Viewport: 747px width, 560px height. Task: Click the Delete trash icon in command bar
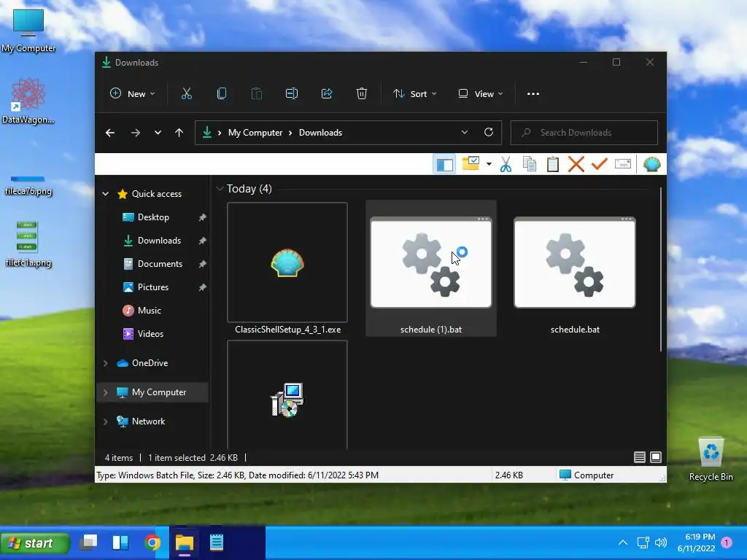click(x=362, y=94)
